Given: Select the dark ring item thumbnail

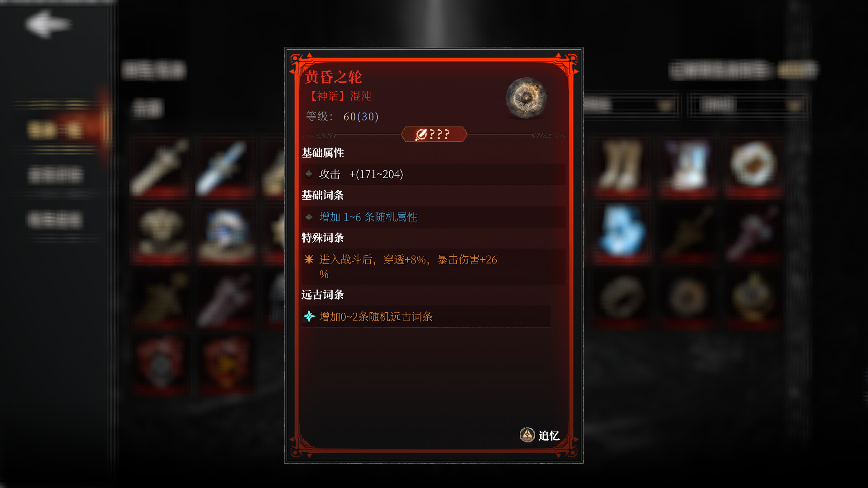Looking at the screenshot, I should (x=622, y=299).
